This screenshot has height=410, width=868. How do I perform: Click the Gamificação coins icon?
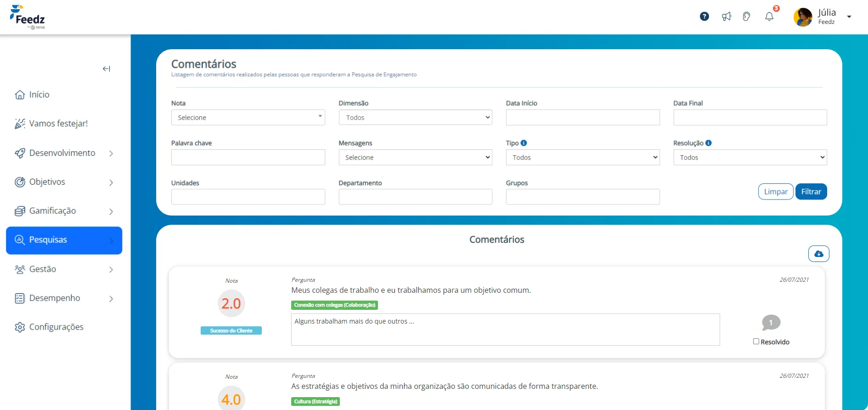(x=20, y=211)
